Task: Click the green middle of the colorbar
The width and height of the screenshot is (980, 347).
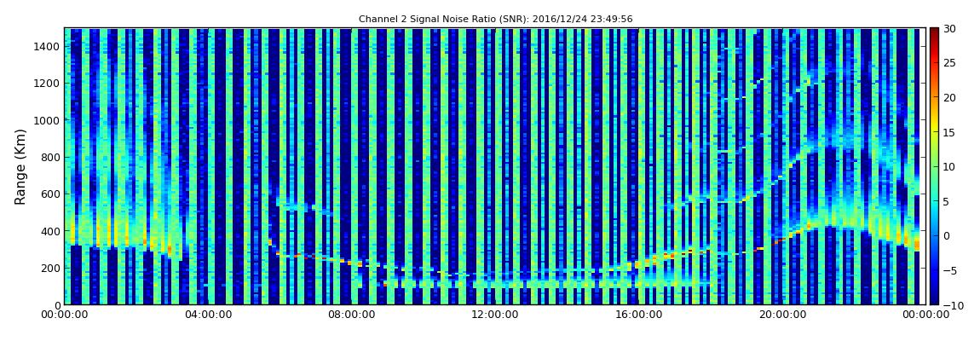Action: pos(934,166)
